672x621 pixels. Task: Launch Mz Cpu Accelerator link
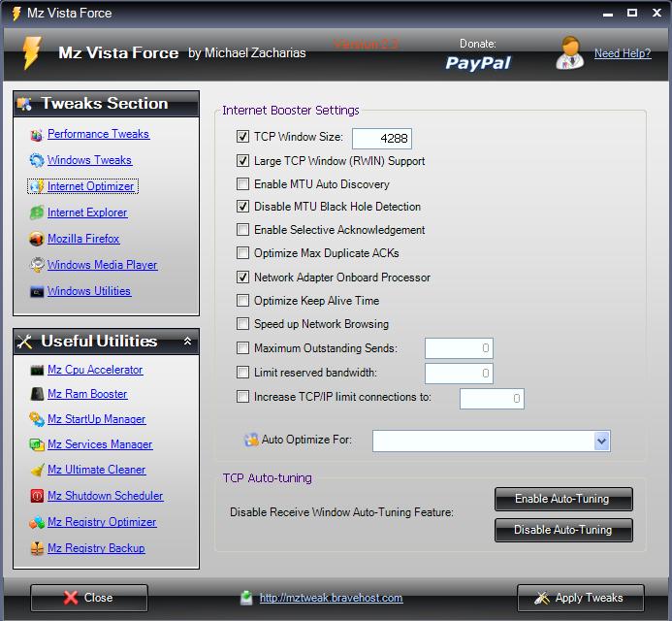pyautogui.click(x=95, y=370)
